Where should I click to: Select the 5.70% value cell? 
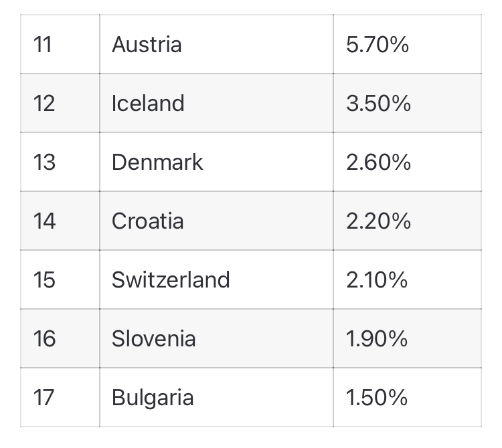coord(378,45)
